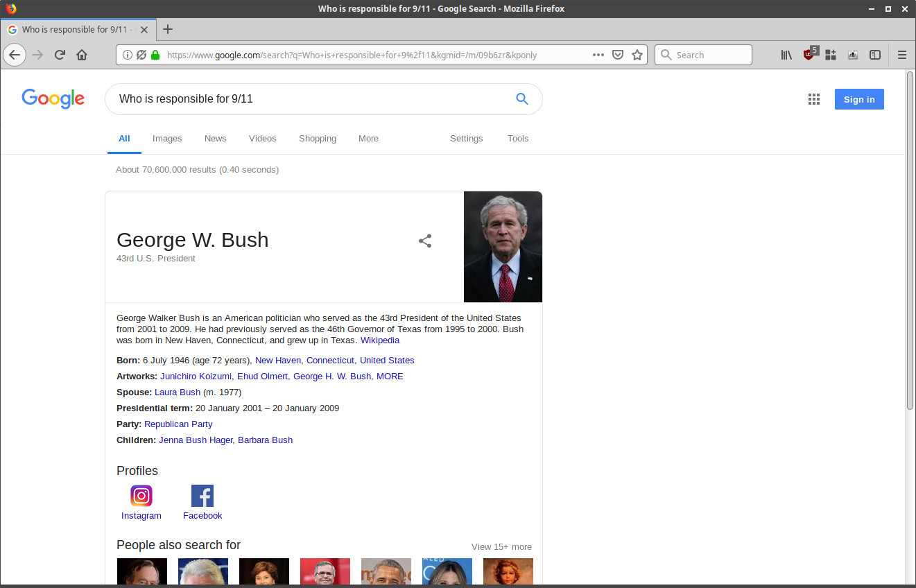
Task: Click the 'People also search for' heading
Action: (178, 545)
